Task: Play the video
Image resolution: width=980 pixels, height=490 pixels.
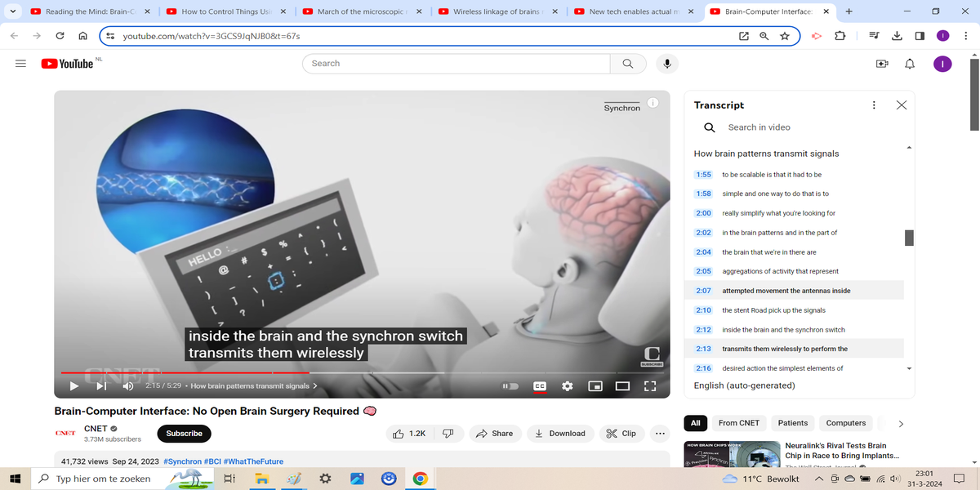Action: pyautogui.click(x=74, y=386)
